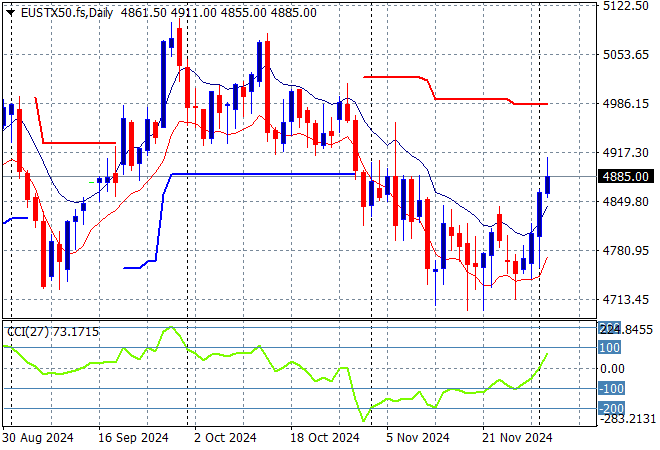Click the 5 Nov 2024 date label
The image size is (660, 450).
[417, 437]
